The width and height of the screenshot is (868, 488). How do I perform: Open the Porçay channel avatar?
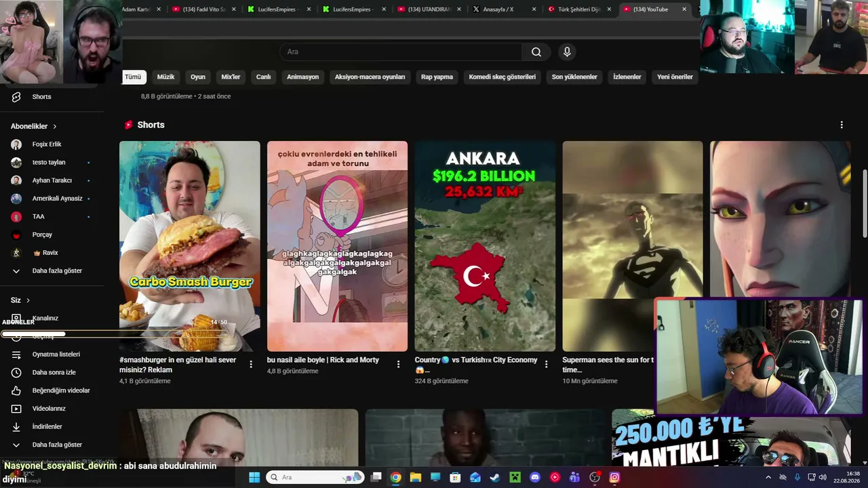click(16, 235)
